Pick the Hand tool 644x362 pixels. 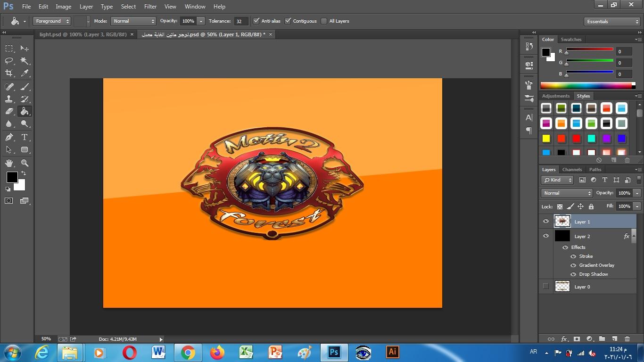[9, 163]
